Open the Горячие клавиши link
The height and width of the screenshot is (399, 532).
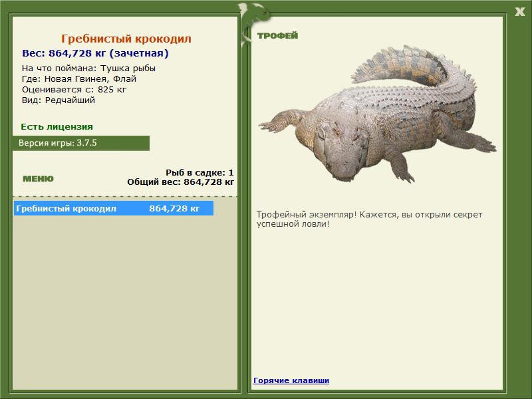(291, 380)
